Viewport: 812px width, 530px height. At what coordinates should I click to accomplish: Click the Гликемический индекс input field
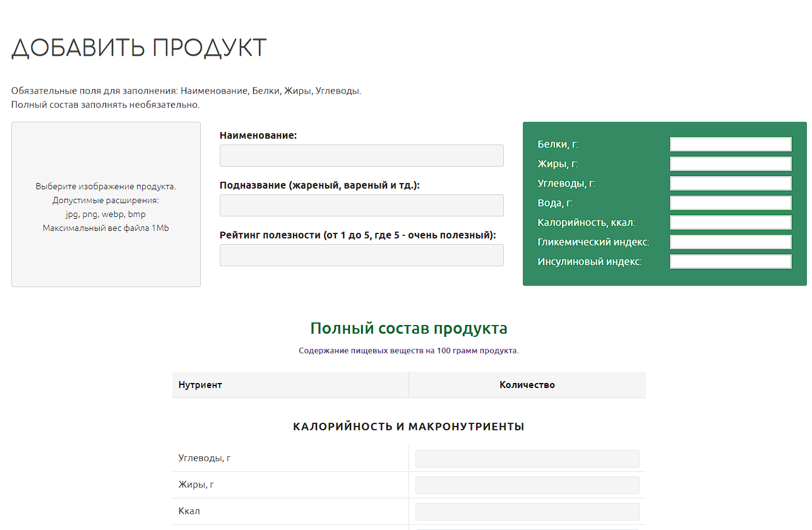coord(730,242)
